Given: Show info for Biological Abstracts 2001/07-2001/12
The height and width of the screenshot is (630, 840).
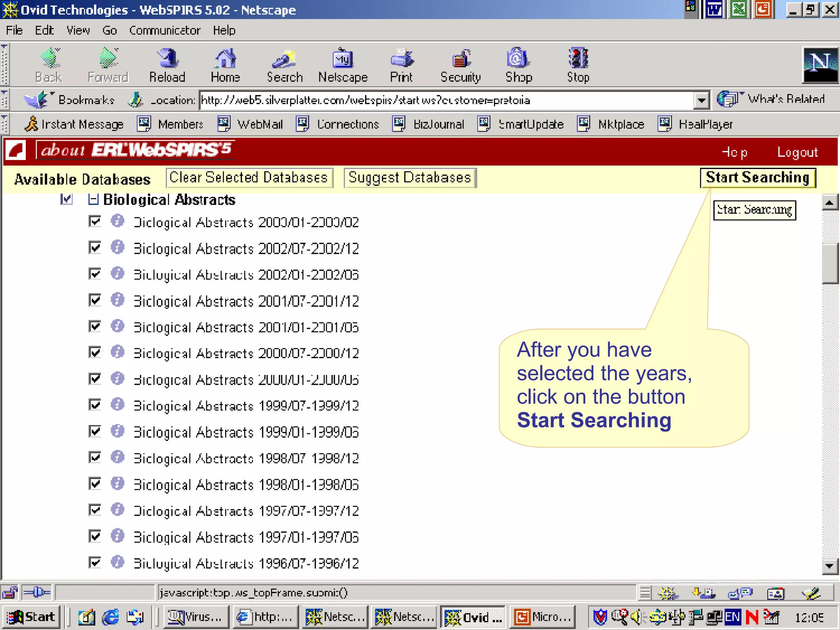Looking at the screenshot, I should (x=118, y=300).
